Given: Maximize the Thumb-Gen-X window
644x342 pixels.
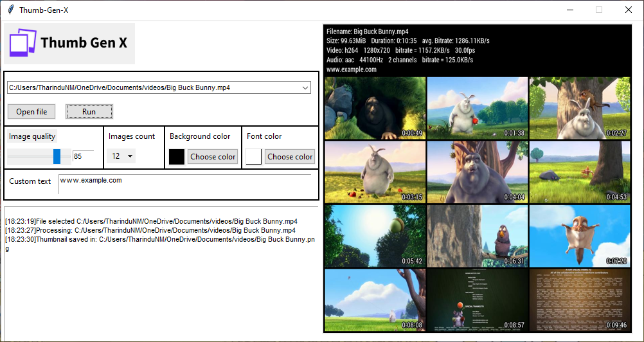Looking at the screenshot, I should click(x=599, y=10).
